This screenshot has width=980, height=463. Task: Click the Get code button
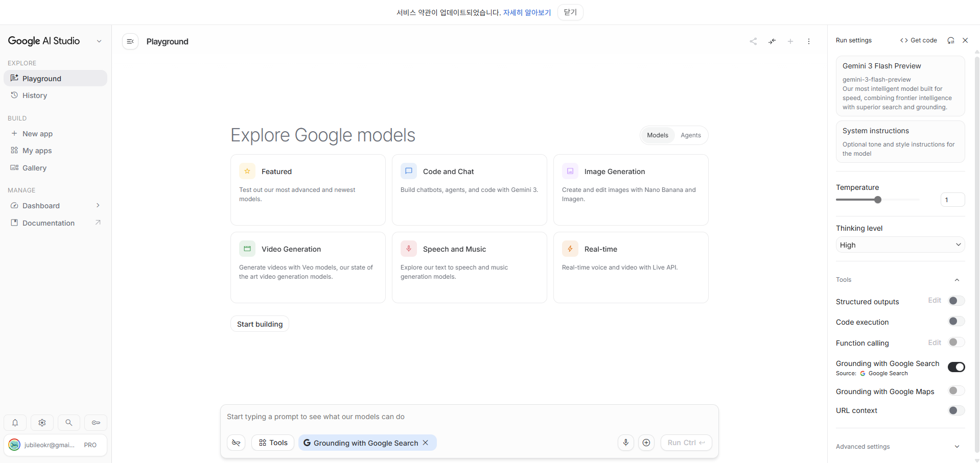click(x=919, y=40)
